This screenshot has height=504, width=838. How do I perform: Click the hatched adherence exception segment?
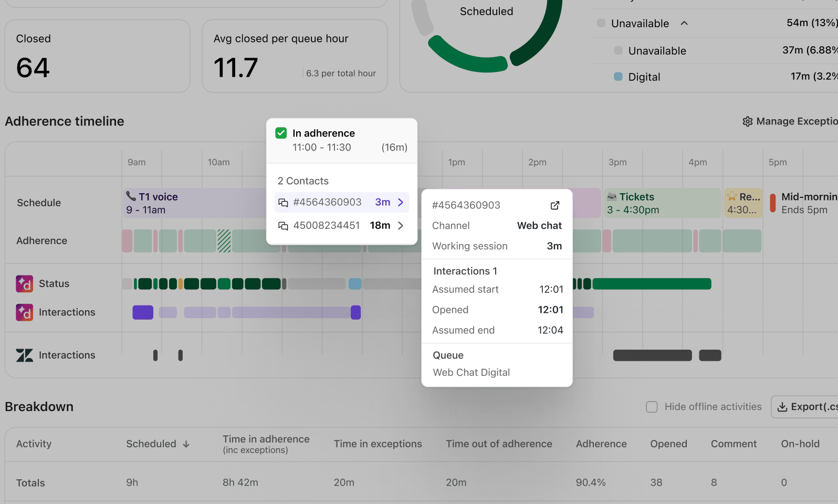pos(224,241)
